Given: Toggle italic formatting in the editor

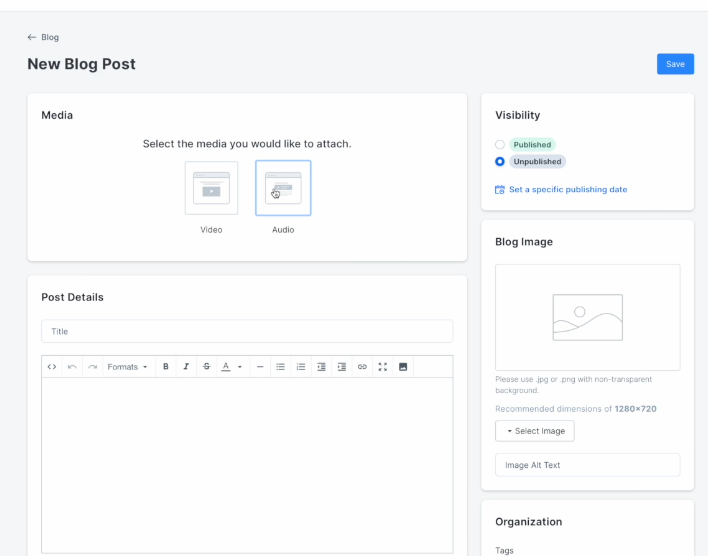Looking at the screenshot, I should 186,367.
